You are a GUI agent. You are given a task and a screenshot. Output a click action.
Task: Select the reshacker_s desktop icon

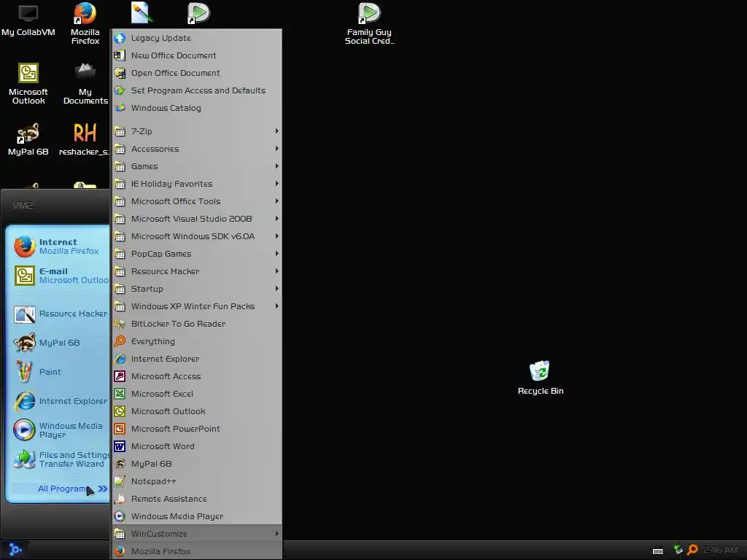85,139
